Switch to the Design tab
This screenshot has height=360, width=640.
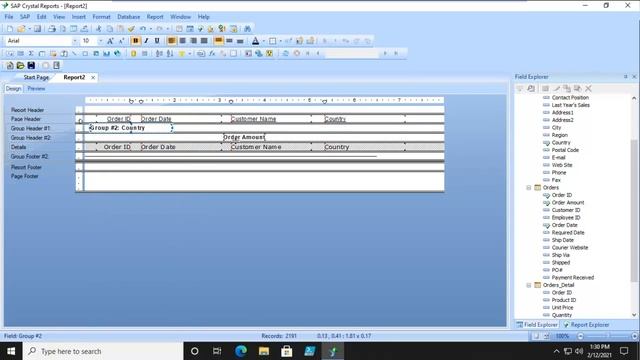13,89
